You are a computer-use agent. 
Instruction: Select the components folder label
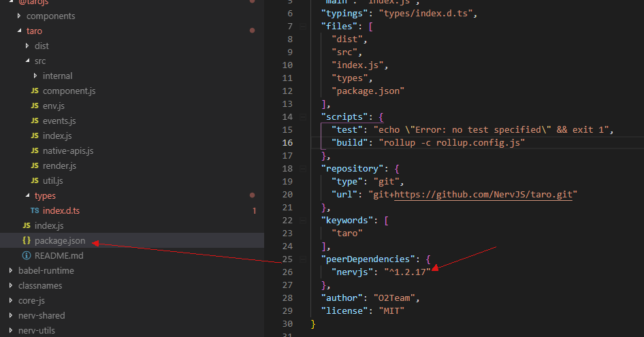tap(51, 16)
